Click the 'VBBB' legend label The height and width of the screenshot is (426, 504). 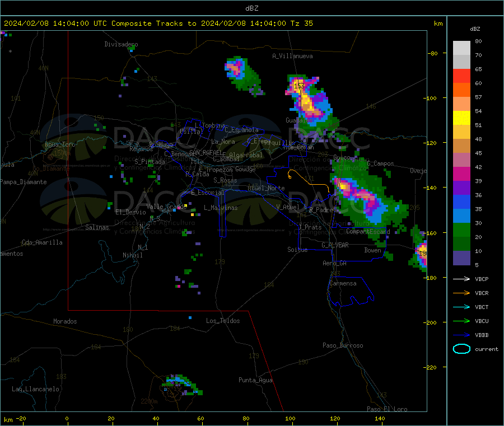pyautogui.click(x=482, y=335)
